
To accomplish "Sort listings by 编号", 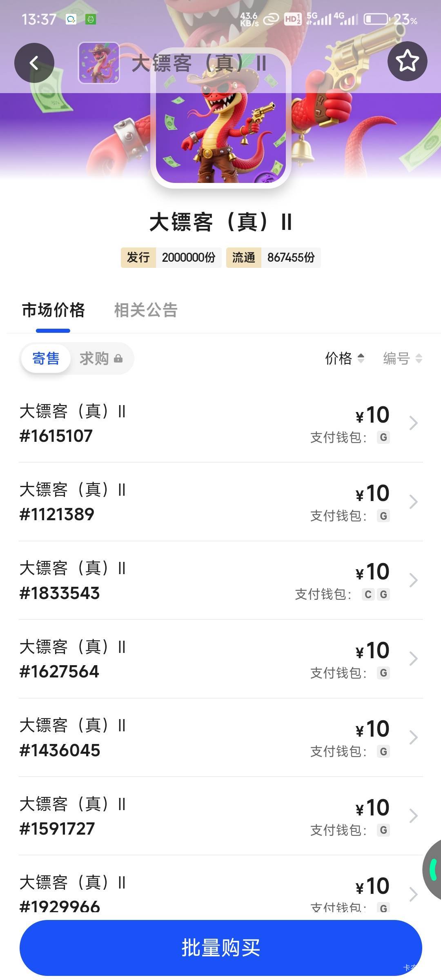I will point(402,359).
